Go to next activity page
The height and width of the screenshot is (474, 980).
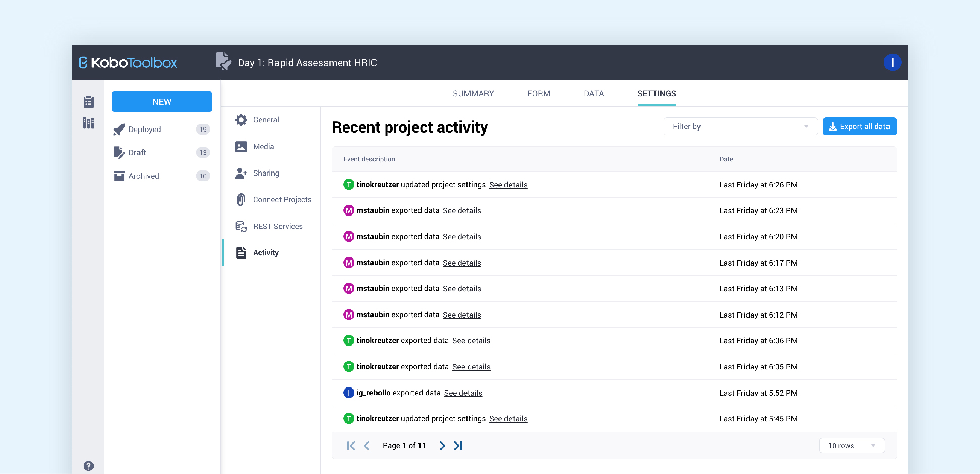[x=442, y=446]
